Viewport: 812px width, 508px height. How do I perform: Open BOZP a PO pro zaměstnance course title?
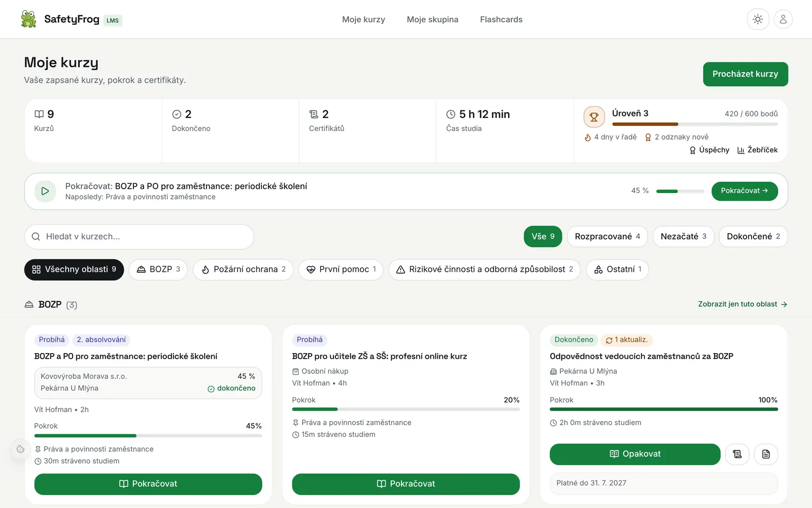tap(126, 356)
